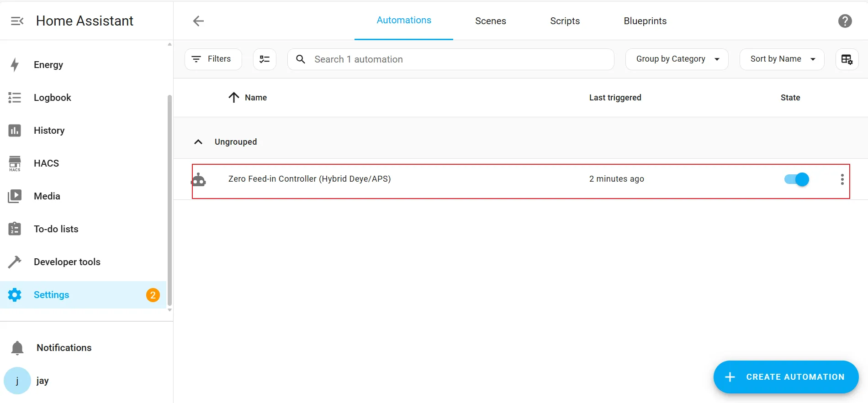Collapse the Ungrouped section

(198, 142)
